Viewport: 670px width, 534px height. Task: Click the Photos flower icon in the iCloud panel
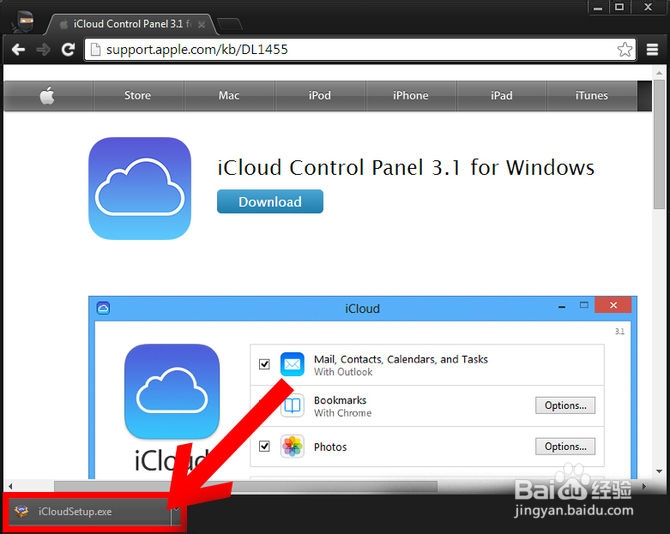tap(292, 446)
